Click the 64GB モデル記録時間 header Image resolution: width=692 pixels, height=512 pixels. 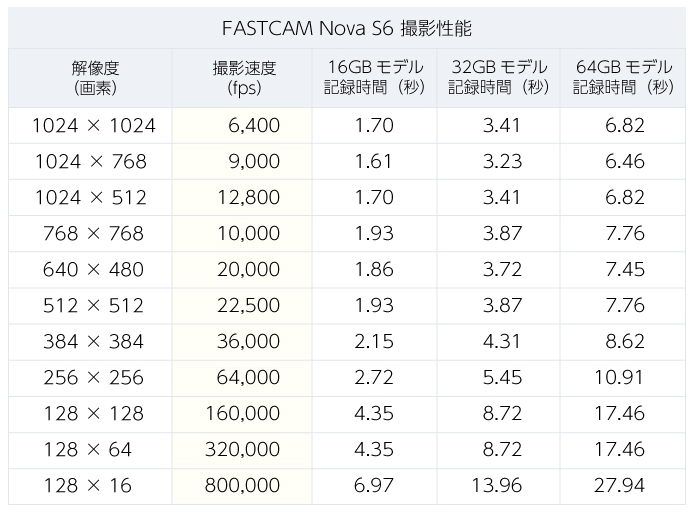pyautogui.click(x=623, y=78)
